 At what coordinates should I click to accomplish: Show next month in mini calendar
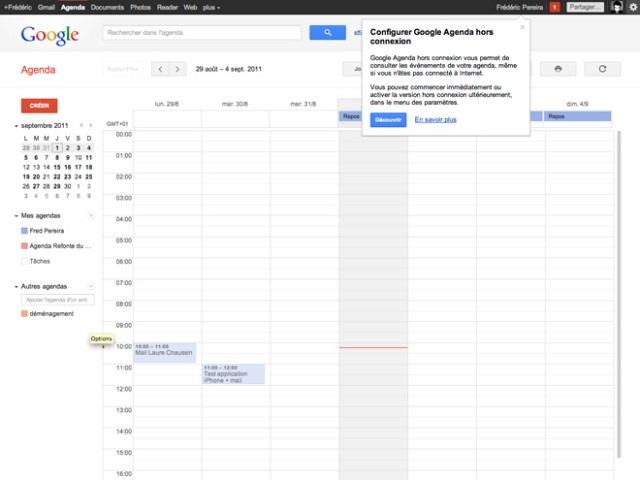pyautogui.click(x=91, y=125)
